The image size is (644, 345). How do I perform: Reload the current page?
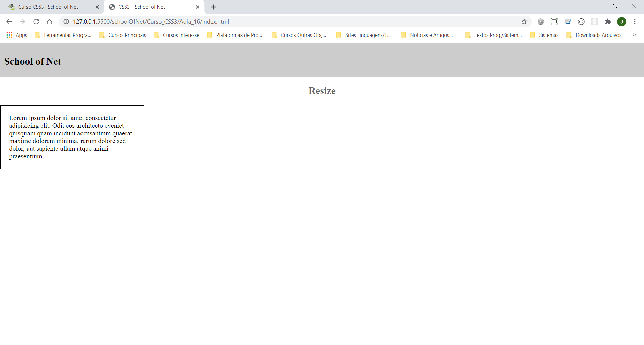(36, 22)
